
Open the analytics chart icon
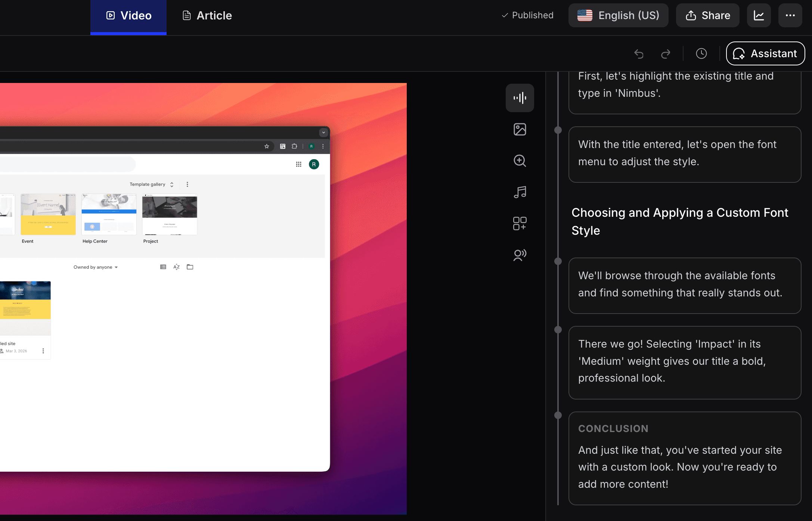(x=759, y=15)
